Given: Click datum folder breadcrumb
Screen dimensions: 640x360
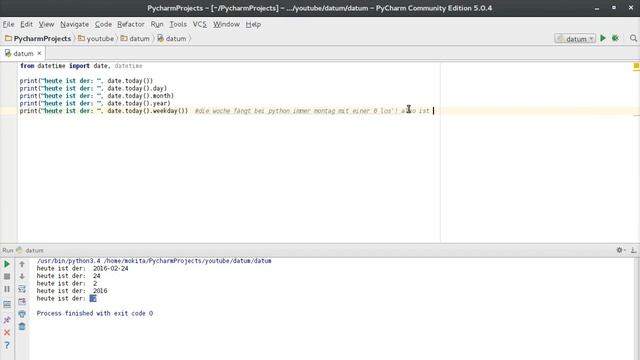Looking at the screenshot, I should [135, 38].
